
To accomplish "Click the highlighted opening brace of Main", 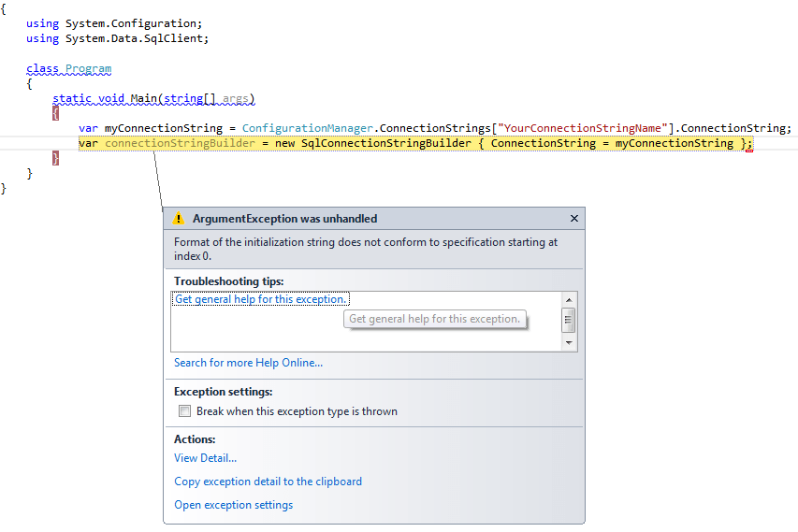I will (x=55, y=113).
